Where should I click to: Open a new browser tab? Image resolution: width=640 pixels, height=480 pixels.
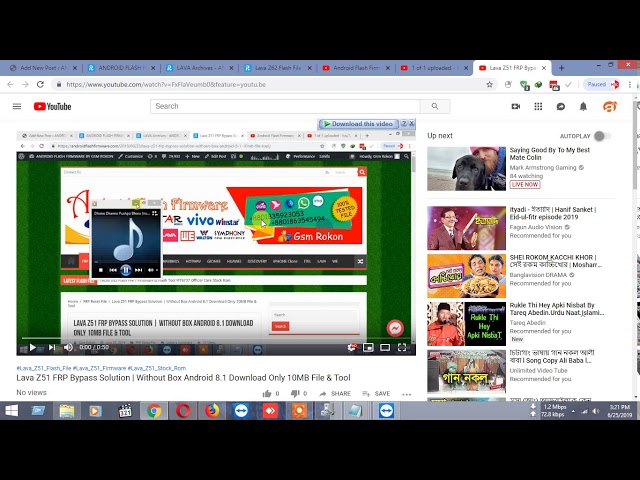pyautogui.click(x=562, y=68)
